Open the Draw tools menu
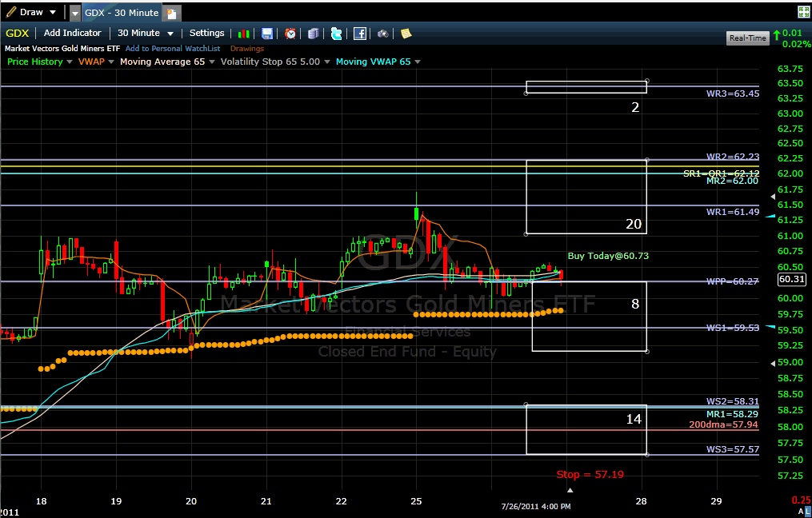Image resolution: width=812 pixels, height=518 pixels. pos(31,12)
